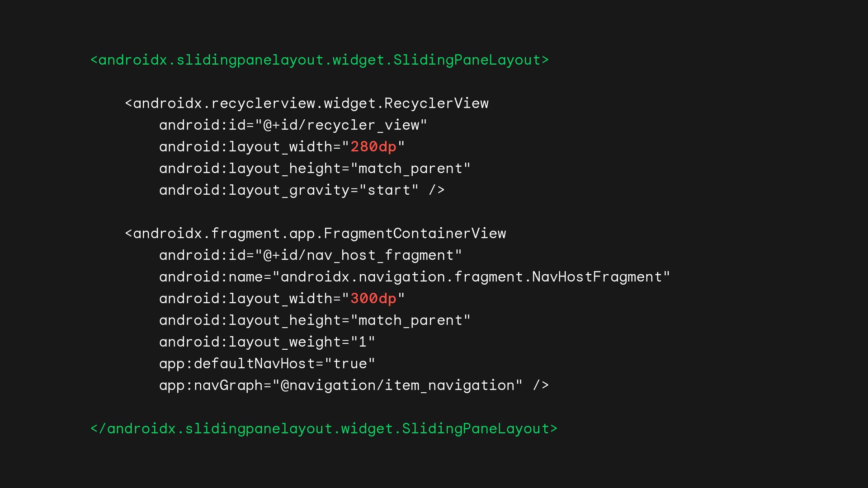The width and height of the screenshot is (868, 488).
Task: Click the app:defaultNavHost="true" line
Action: (x=267, y=364)
